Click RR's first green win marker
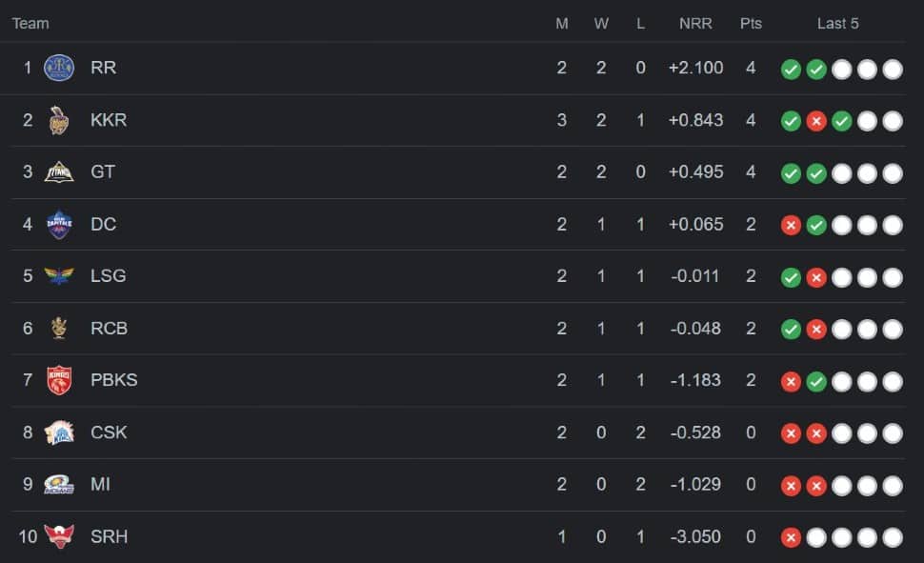 tap(791, 70)
